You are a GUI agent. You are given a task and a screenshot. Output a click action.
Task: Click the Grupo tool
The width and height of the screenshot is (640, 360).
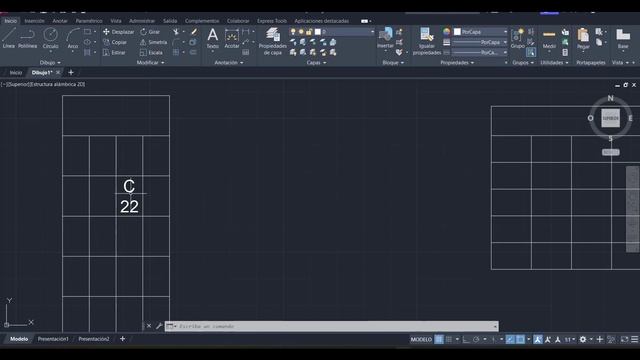tap(518, 38)
